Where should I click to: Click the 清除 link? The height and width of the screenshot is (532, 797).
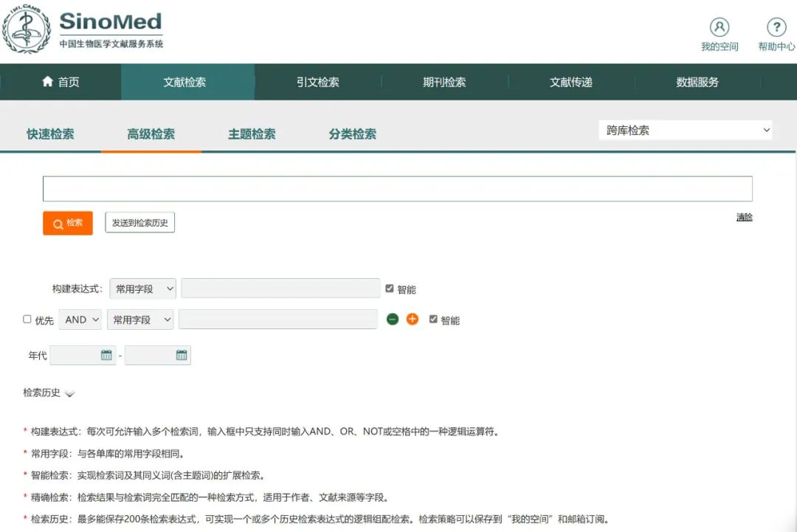(744, 217)
